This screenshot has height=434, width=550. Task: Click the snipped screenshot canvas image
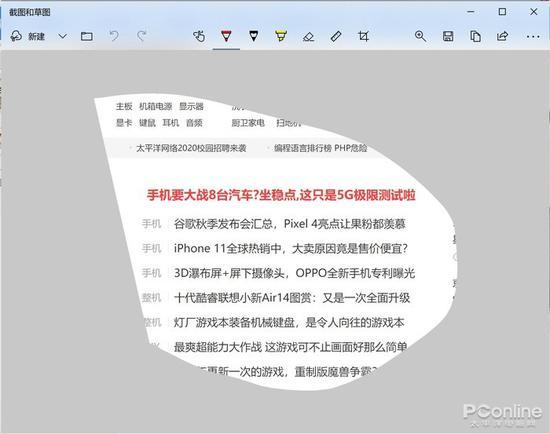pyautogui.click(x=275, y=242)
